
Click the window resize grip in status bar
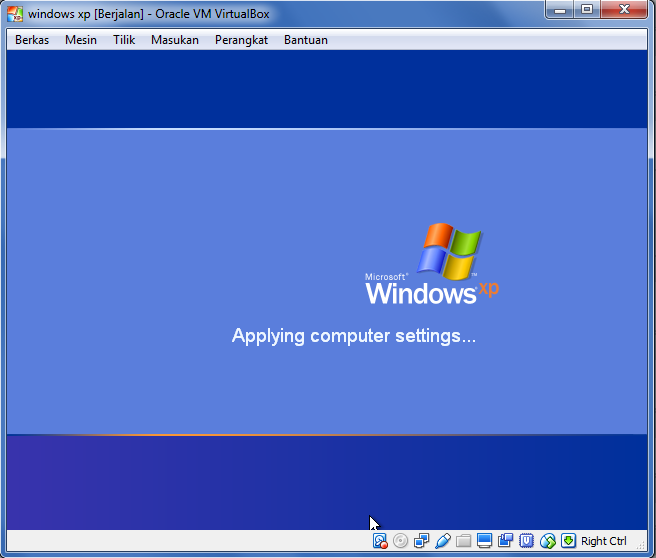click(641, 544)
